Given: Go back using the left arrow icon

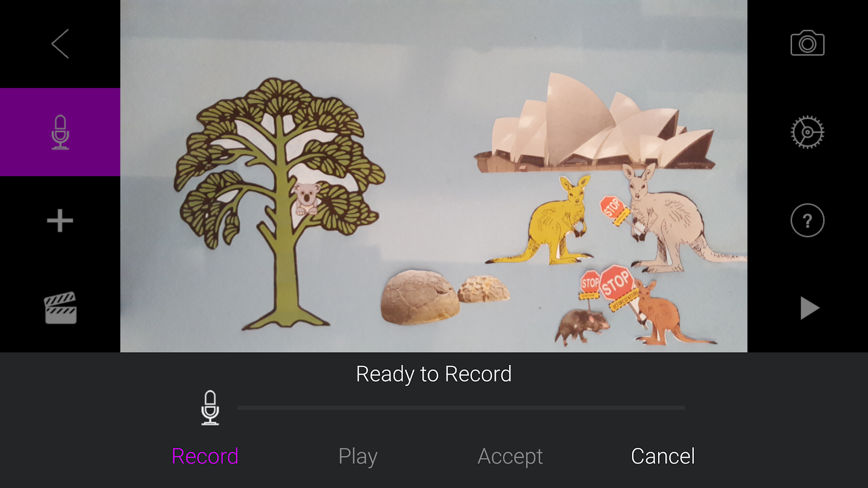Looking at the screenshot, I should (60, 44).
